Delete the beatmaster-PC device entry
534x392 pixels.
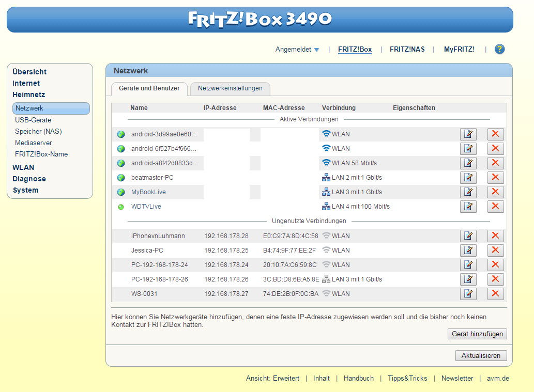click(x=496, y=177)
